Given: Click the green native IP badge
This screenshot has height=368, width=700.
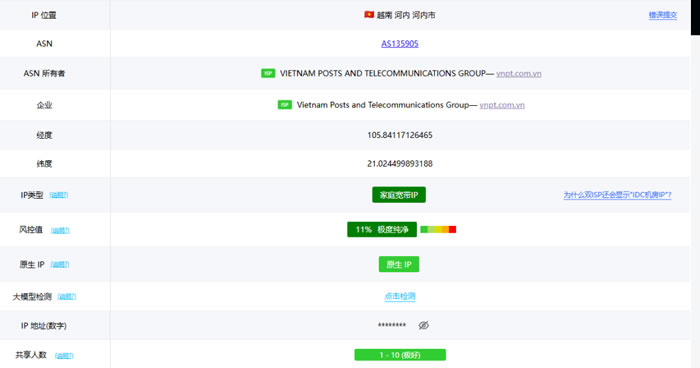Looking at the screenshot, I should 399,264.
